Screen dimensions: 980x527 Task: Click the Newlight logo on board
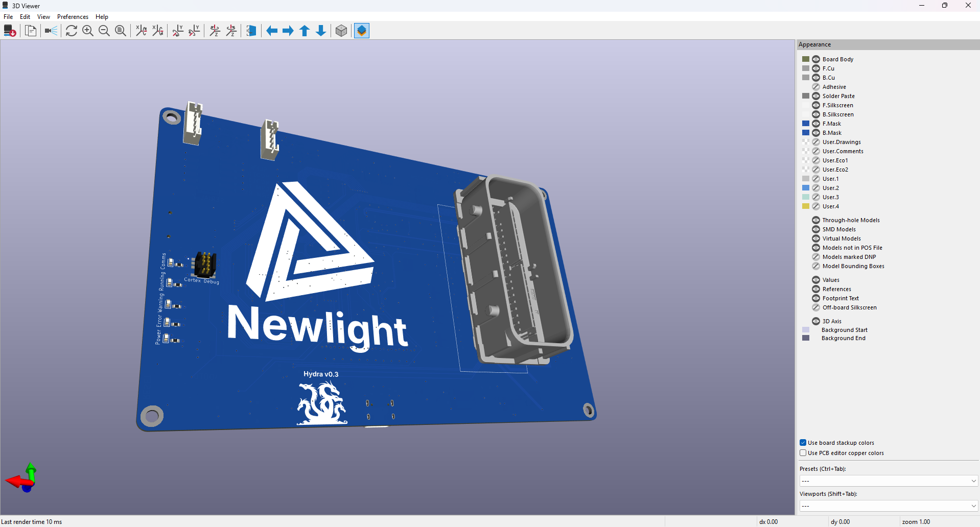pyautogui.click(x=317, y=268)
